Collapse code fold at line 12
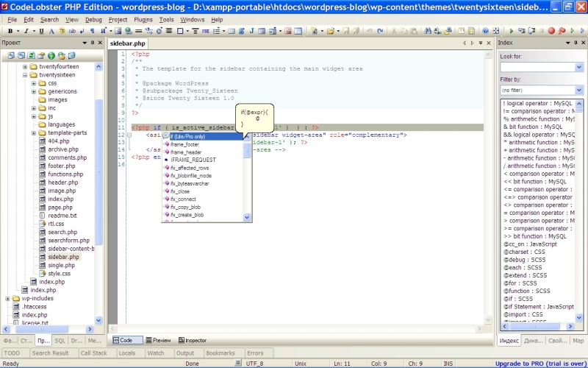 (129, 135)
